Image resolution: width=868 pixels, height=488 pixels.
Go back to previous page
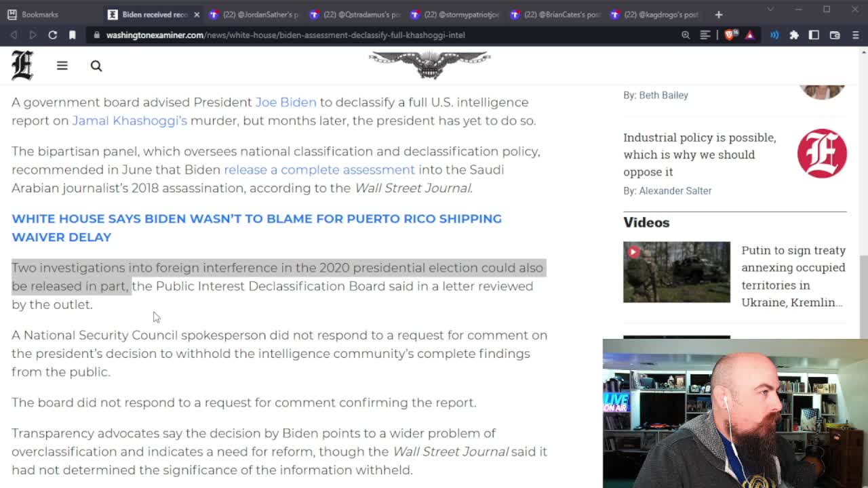click(x=14, y=35)
